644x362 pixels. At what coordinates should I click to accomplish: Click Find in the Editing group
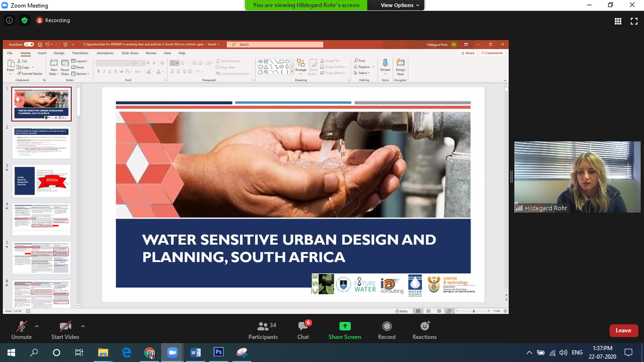[359, 61]
